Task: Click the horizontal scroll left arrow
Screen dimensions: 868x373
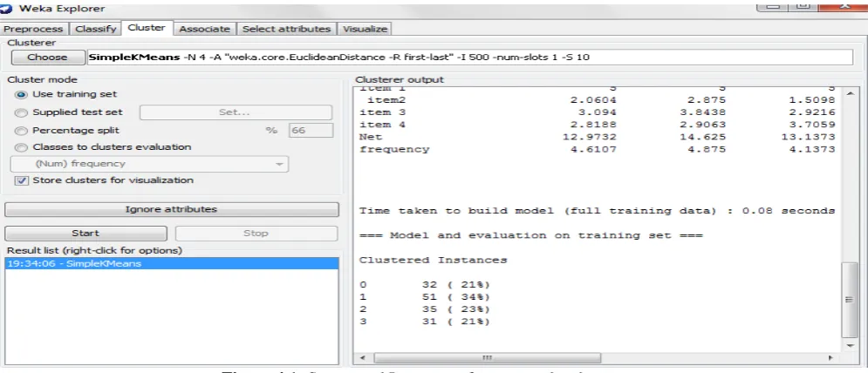Action: point(364,358)
